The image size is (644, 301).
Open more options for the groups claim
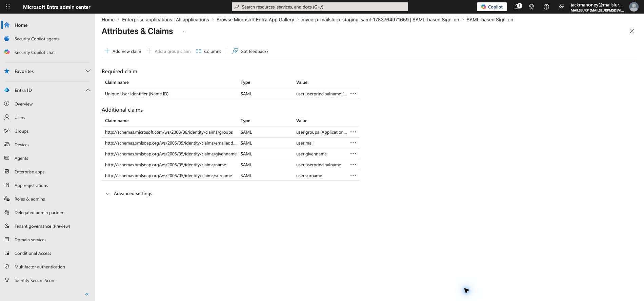[353, 132]
